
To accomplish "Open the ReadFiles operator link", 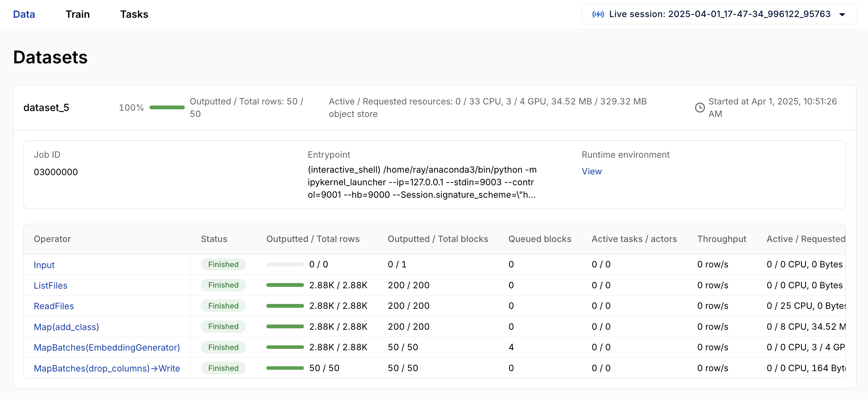I will pos(54,306).
